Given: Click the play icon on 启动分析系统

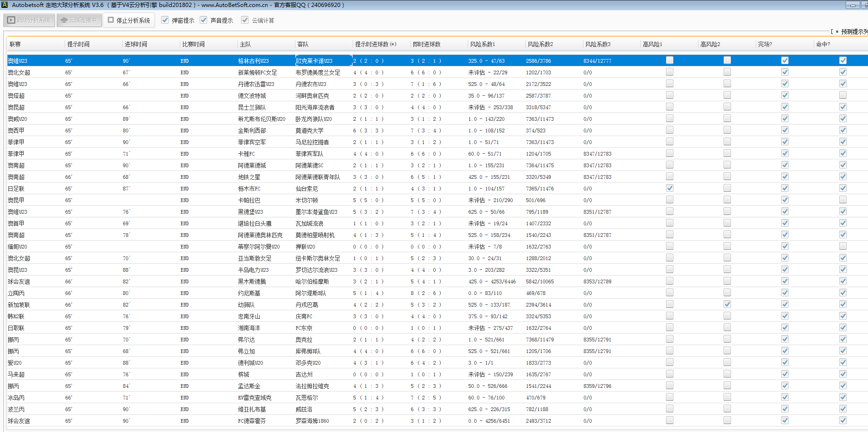Looking at the screenshot, I should pos(11,20).
